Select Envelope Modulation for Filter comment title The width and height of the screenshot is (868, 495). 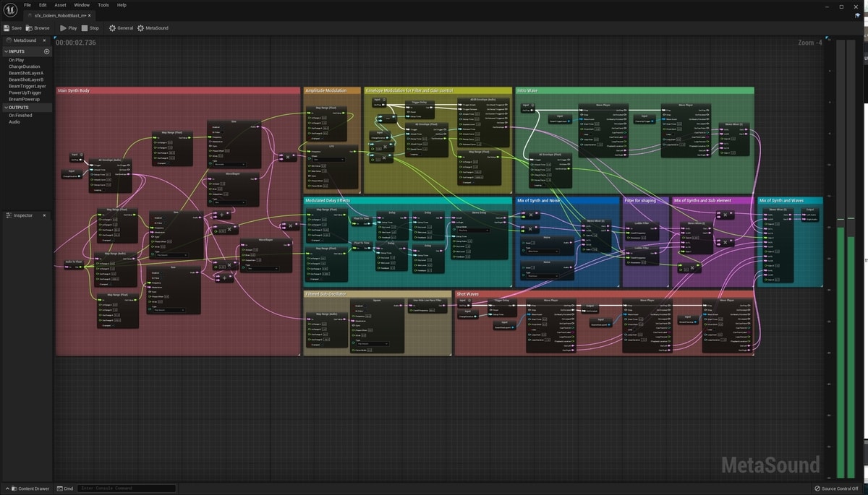click(409, 91)
